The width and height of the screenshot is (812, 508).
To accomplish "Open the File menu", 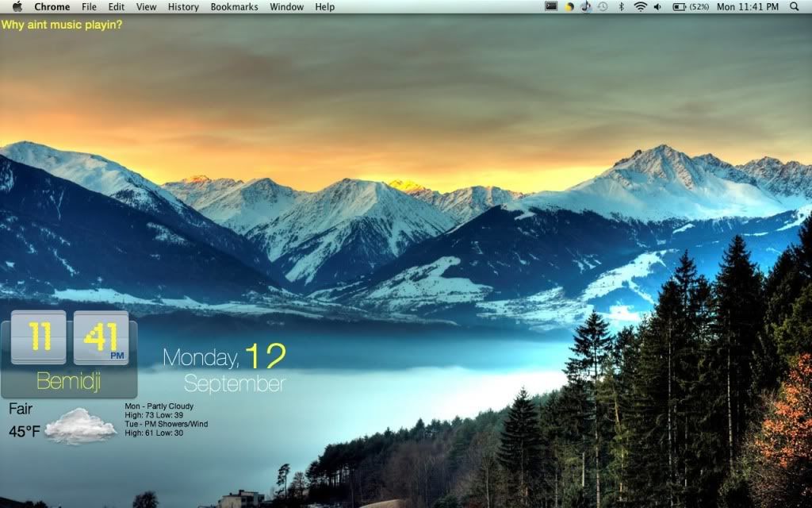I will 89,6.
